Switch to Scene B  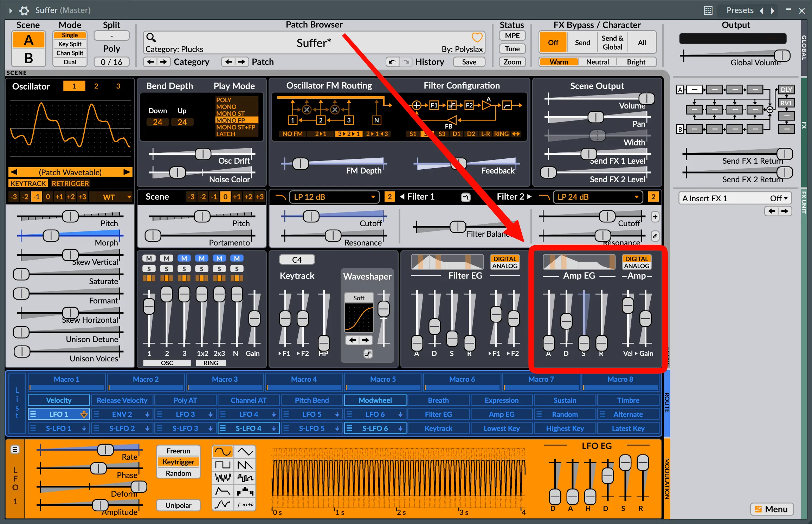click(28, 58)
